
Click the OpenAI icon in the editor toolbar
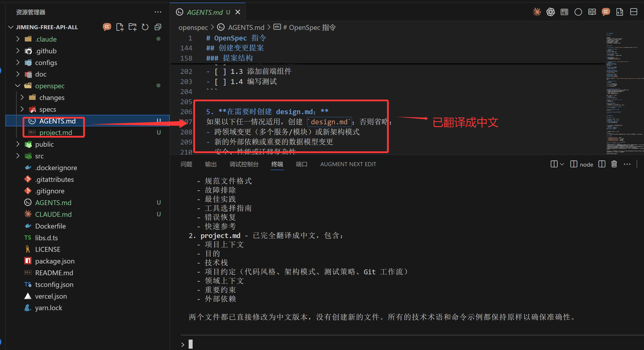coord(551,12)
